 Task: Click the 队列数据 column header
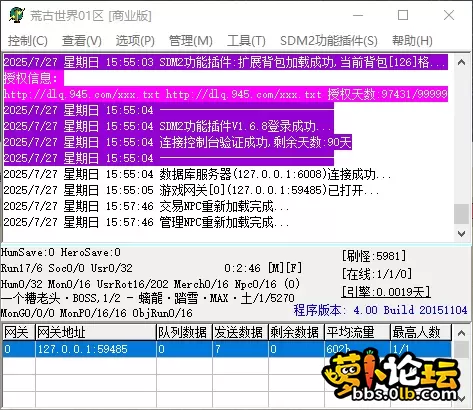(x=184, y=332)
